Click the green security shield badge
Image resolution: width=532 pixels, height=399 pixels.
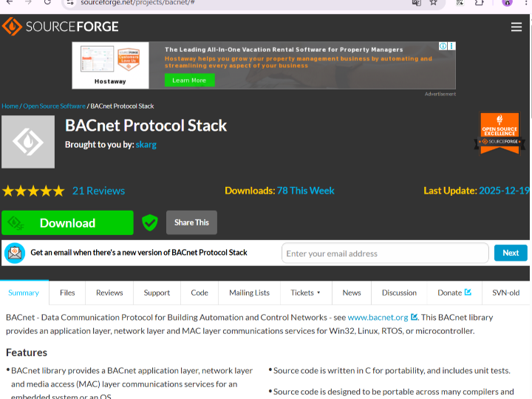pyautogui.click(x=150, y=222)
